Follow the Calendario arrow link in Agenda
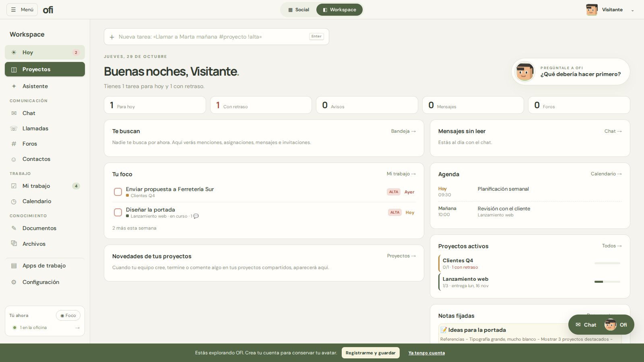This screenshot has width=644, height=362. point(606,174)
